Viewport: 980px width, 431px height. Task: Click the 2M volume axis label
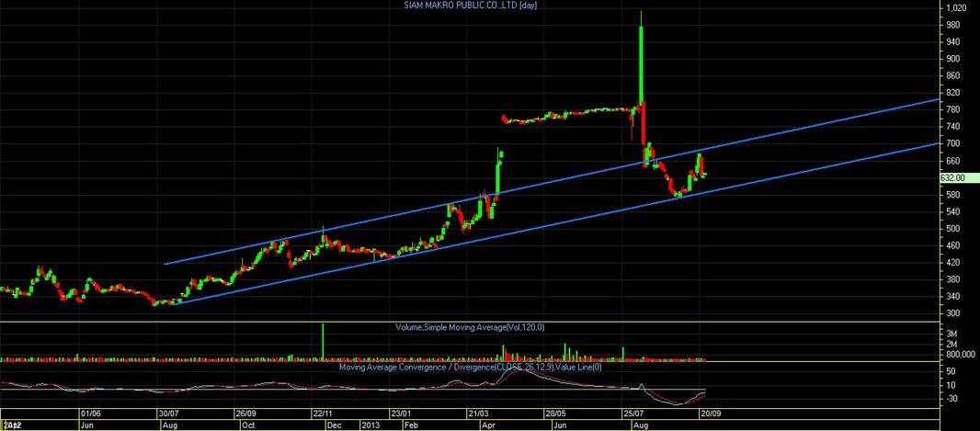(x=952, y=345)
